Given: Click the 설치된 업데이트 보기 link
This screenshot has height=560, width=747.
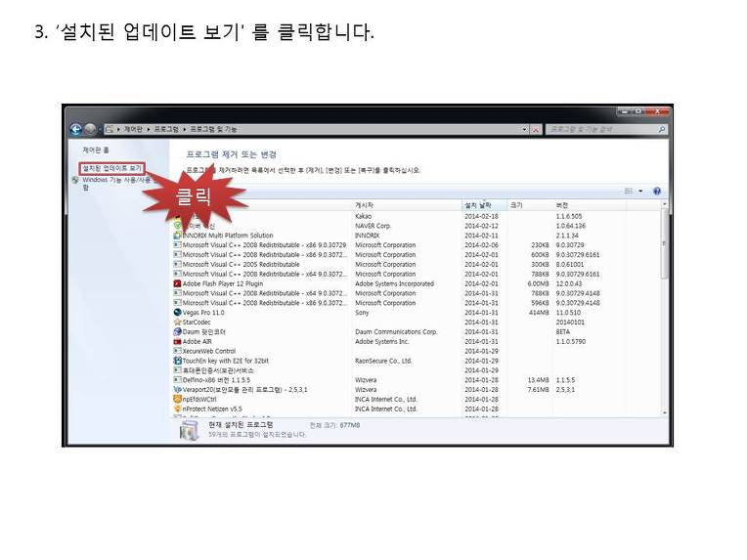Looking at the screenshot, I should click(x=112, y=168).
